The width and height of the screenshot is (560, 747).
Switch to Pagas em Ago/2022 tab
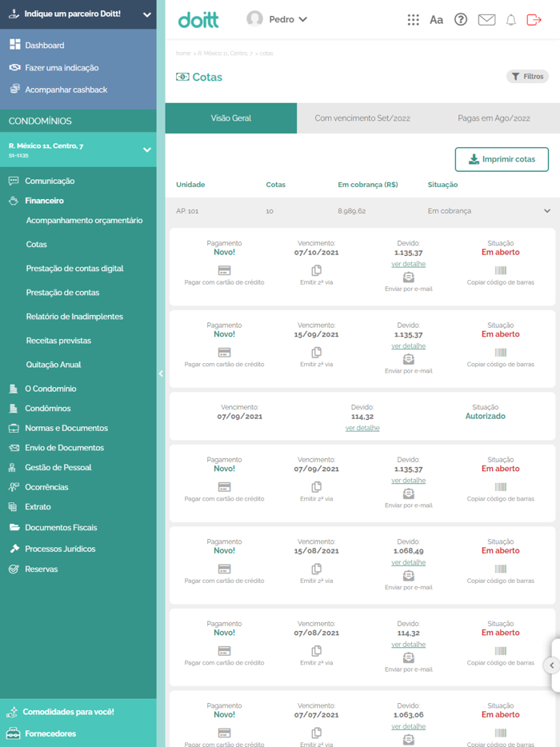494,118
